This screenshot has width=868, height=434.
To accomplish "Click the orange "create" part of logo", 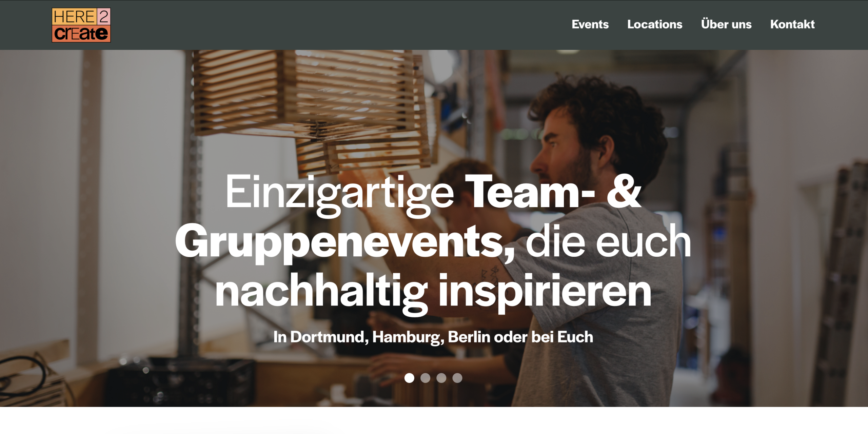I will pos(81,34).
